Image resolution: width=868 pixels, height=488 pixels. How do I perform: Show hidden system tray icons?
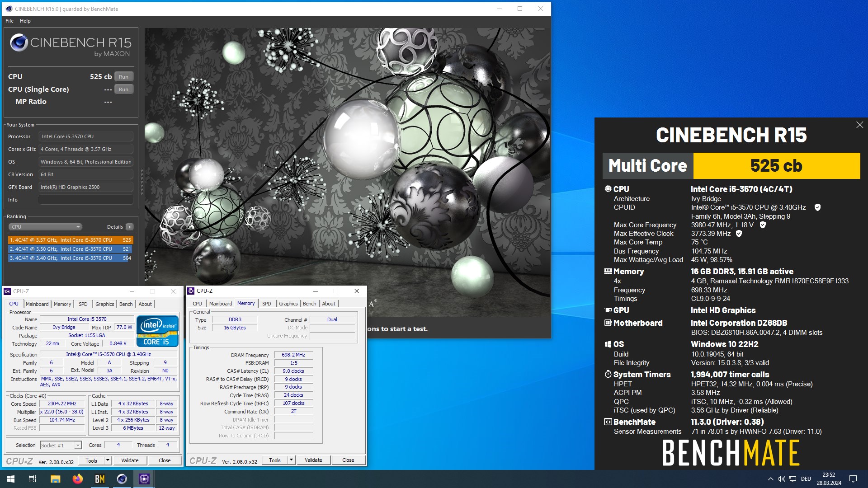tap(770, 479)
